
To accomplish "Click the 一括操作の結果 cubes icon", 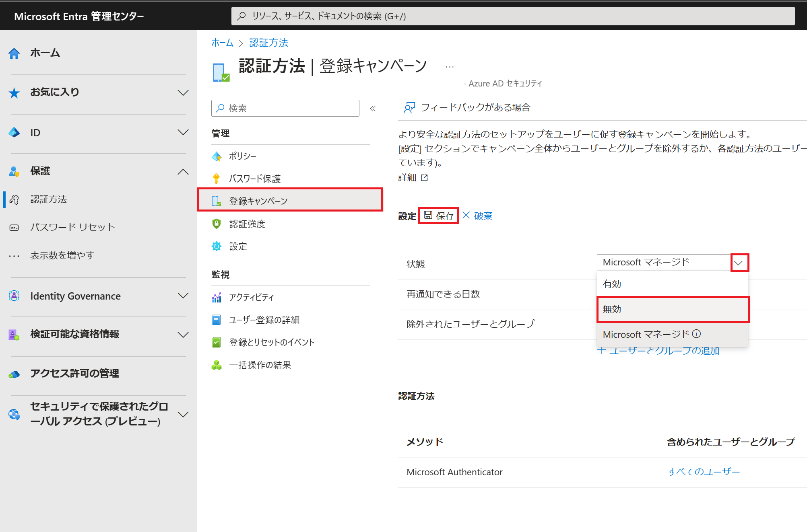I will pos(217,365).
